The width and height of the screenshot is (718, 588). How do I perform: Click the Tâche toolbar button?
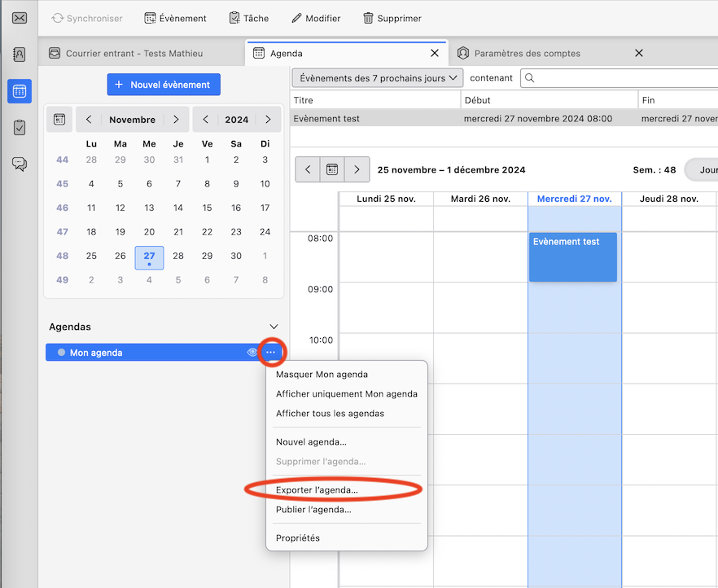(248, 18)
